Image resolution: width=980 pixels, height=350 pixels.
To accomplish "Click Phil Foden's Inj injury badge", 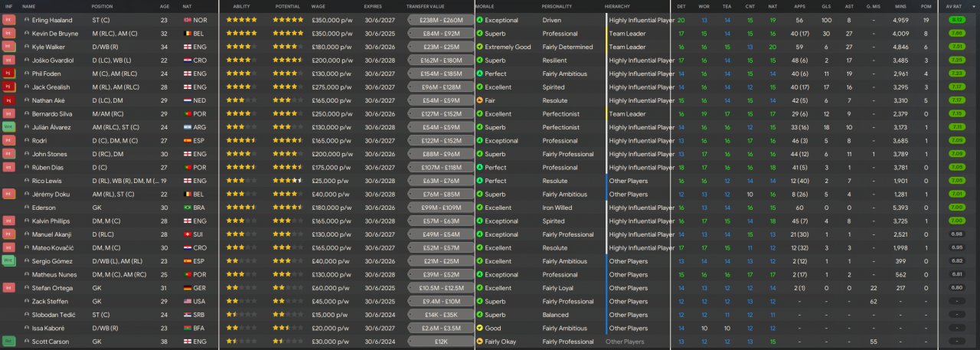I will click(x=9, y=74).
